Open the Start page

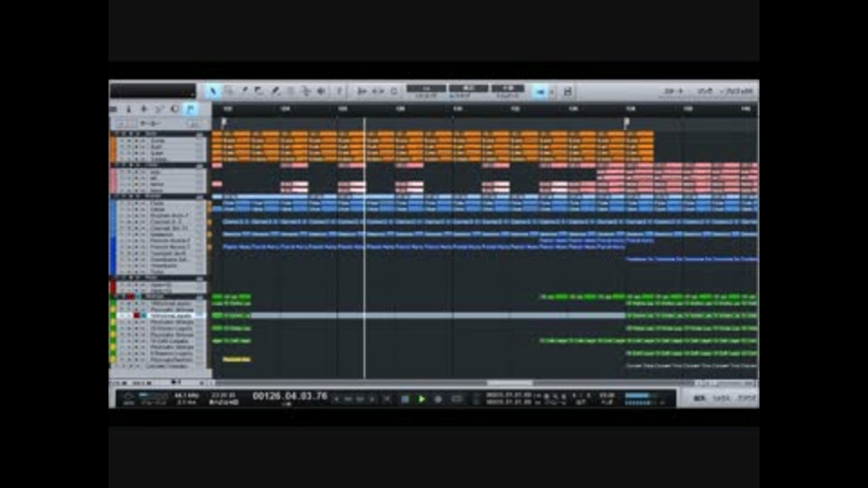[674, 91]
